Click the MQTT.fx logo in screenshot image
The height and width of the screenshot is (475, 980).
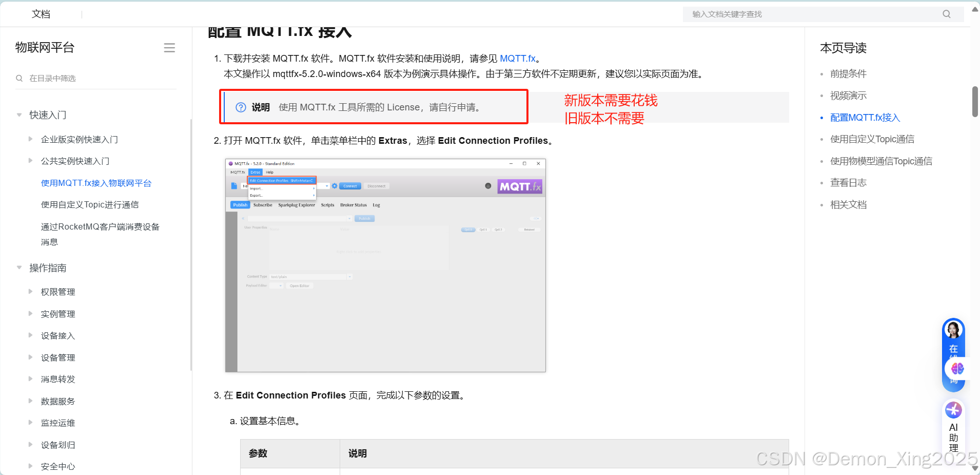click(x=520, y=186)
